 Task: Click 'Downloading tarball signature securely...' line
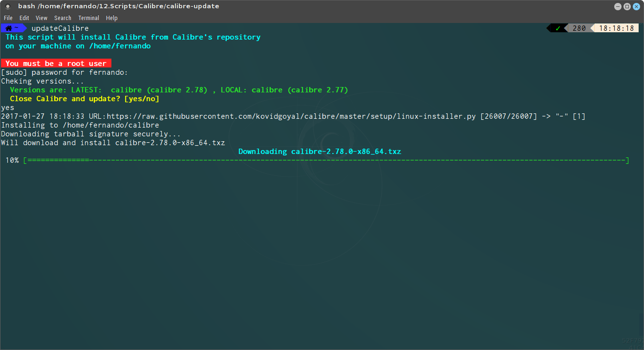pos(91,134)
